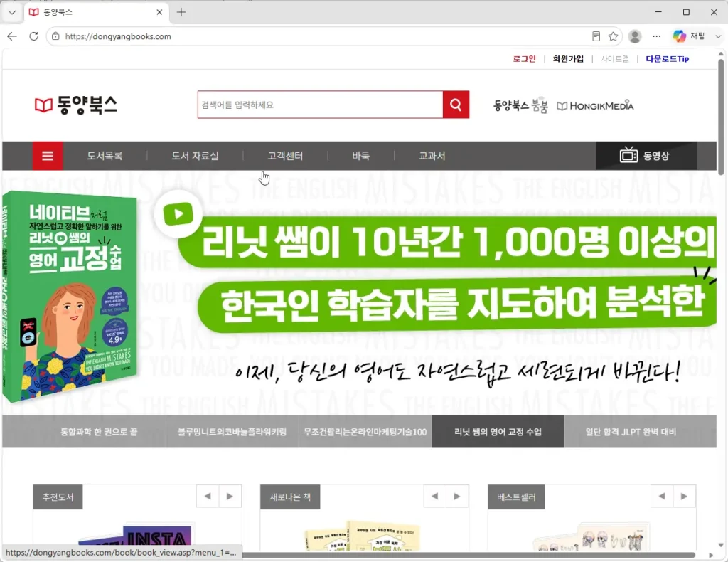The image size is (728, 562).
Task: Click the scroll right arrow of horizontal scrollbar
Action: pos(711,555)
